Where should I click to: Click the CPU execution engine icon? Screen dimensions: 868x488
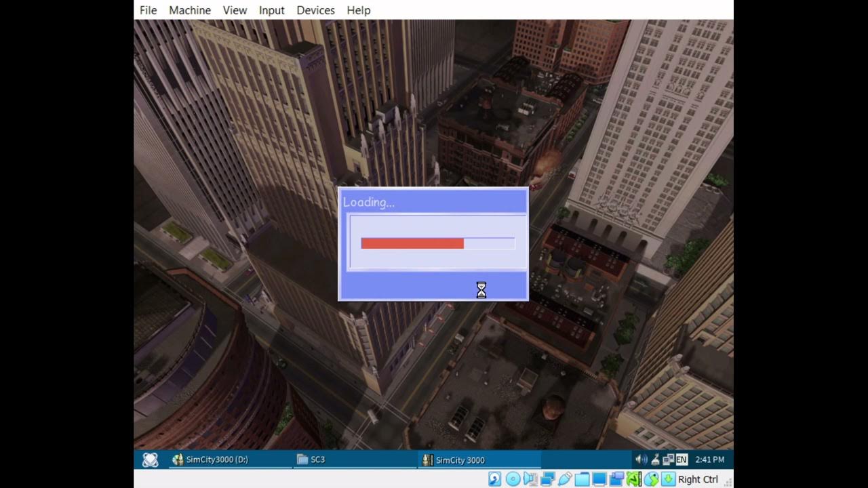tap(633, 479)
